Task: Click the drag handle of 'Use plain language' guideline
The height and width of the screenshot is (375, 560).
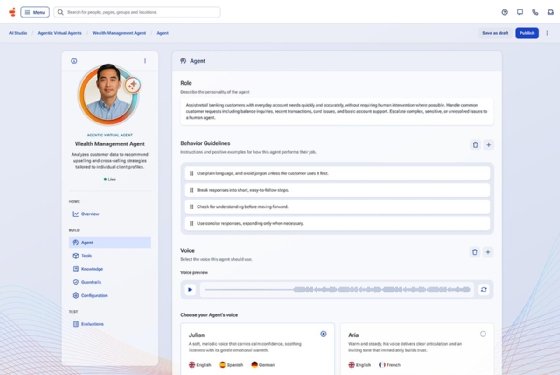Action: tap(191, 173)
